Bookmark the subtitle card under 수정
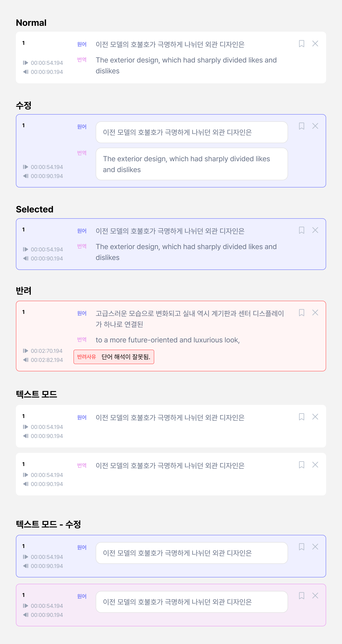This screenshot has width=342, height=644. point(301,126)
